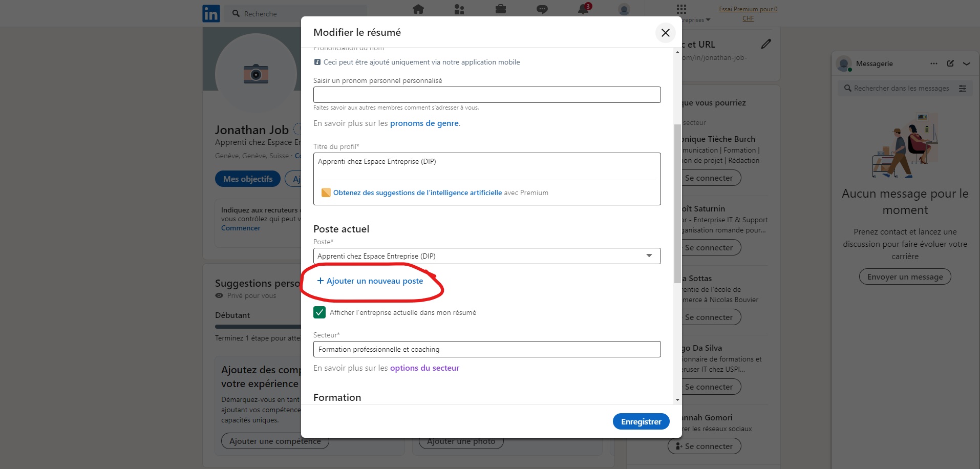Uncheck Afficher l'entreprise actuelle checkbox
Viewport: 980px width, 469px height.
319,312
